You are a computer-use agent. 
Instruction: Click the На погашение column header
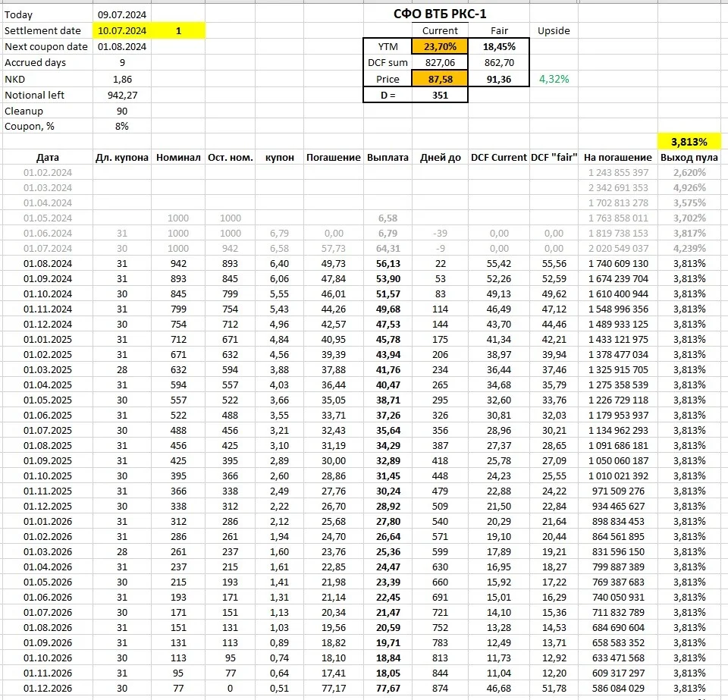[x=618, y=157]
